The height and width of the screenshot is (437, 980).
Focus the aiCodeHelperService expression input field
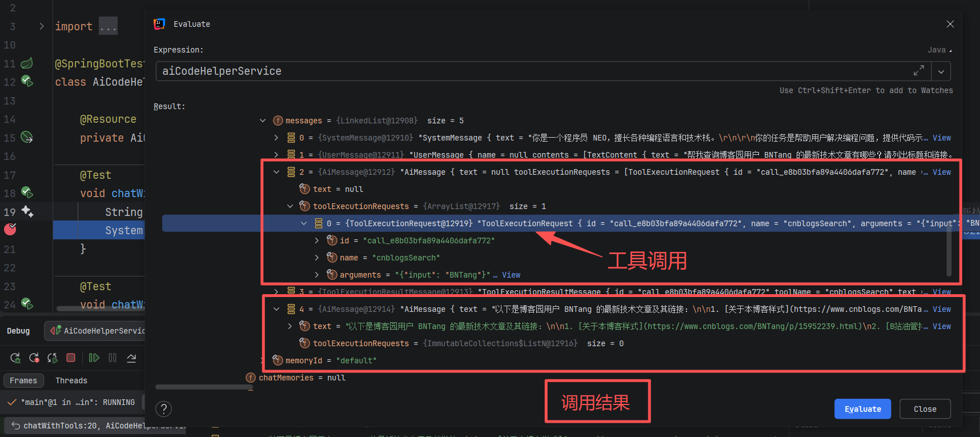coord(534,71)
